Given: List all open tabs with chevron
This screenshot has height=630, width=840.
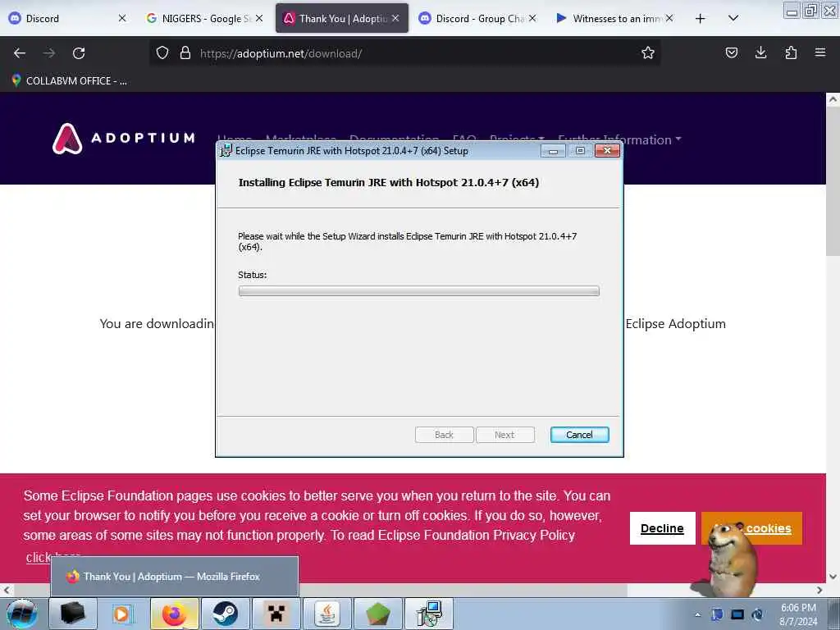Looking at the screenshot, I should coord(733,19).
